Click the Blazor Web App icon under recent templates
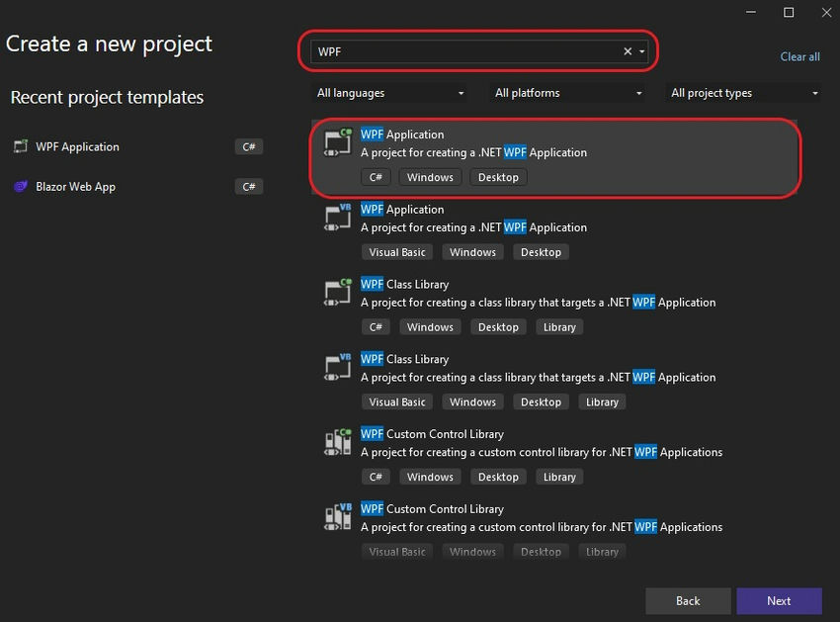Screen dimensions: 840x622 21,186
